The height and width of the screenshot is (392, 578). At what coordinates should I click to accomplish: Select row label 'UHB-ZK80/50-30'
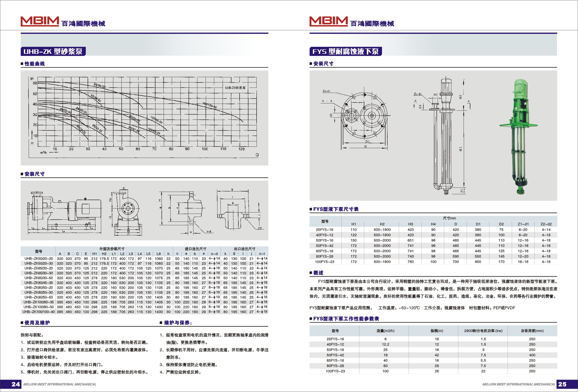coord(38,292)
